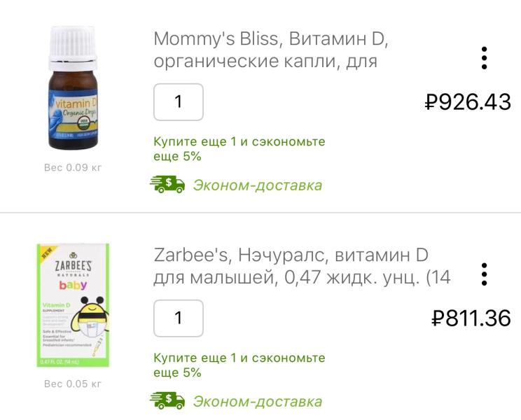
Task: Tap the Вес 0.05 кг weight label
Action: (73, 384)
